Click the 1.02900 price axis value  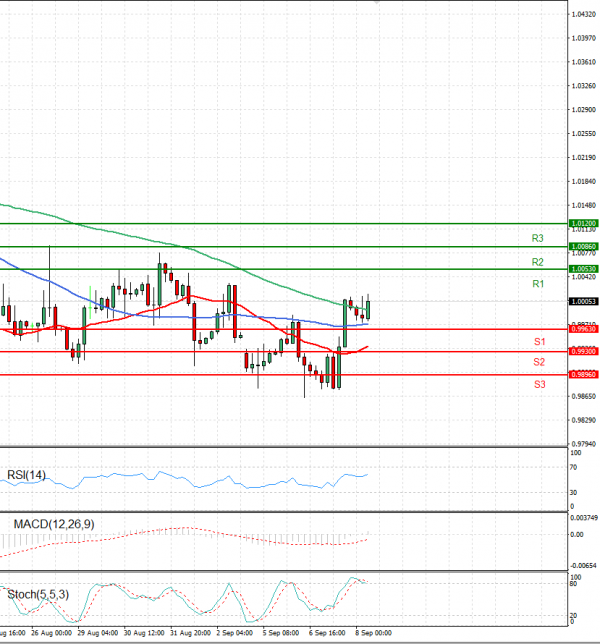pyautogui.click(x=584, y=110)
